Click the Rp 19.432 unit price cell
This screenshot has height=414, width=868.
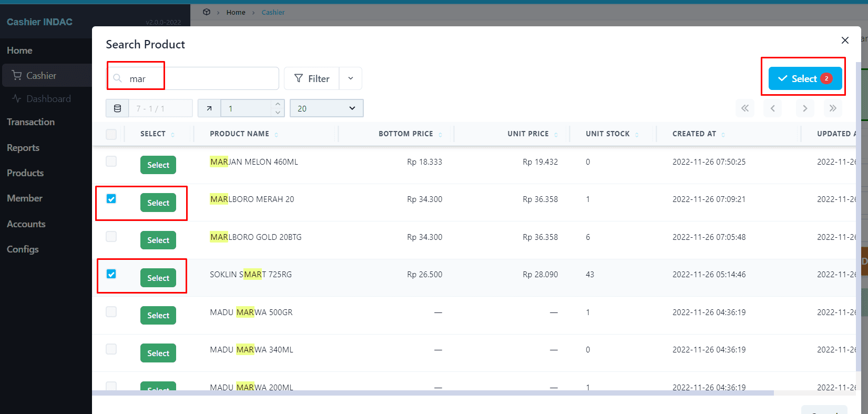(540, 162)
